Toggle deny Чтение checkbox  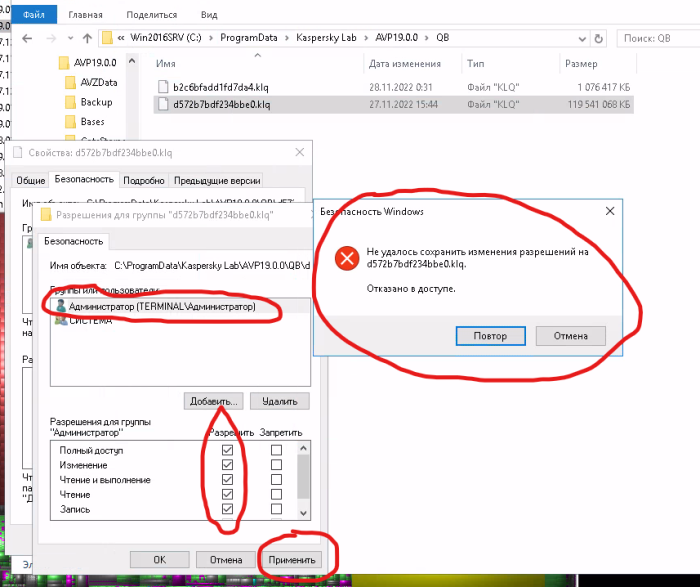coord(276,494)
